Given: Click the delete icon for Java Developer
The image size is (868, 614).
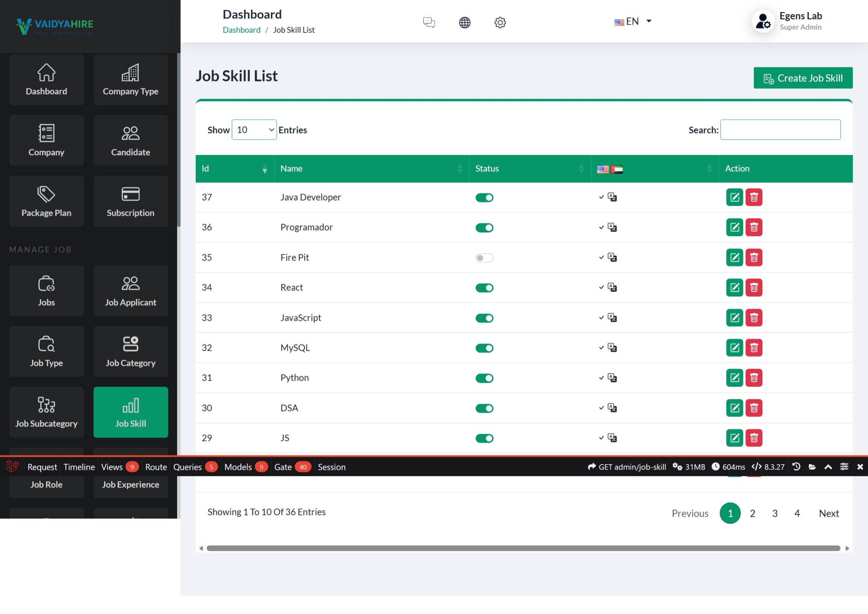Looking at the screenshot, I should coord(753,197).
